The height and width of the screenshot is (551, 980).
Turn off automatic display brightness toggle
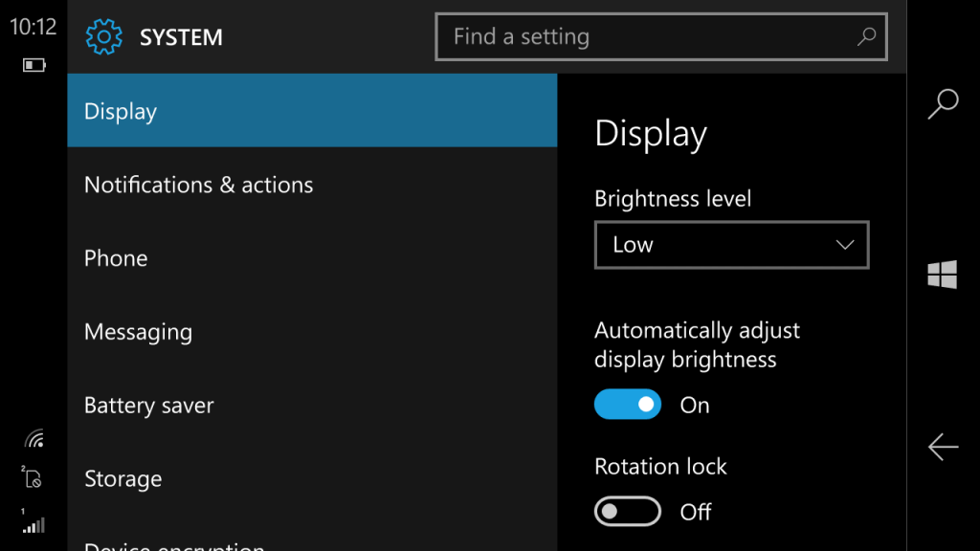point(628,405)
